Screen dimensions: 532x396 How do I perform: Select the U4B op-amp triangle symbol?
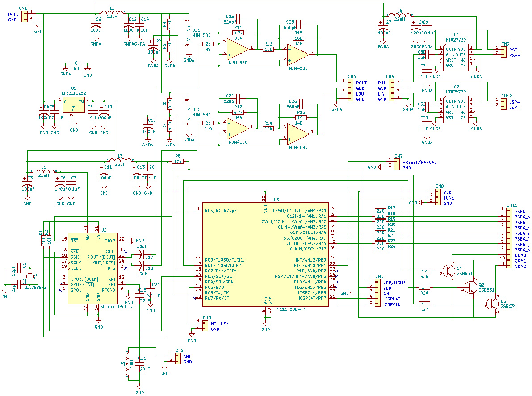(x=298, y=133)
